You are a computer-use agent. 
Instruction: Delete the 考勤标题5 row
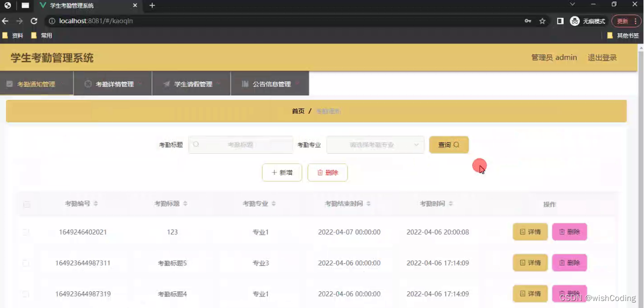coord(570,263)
